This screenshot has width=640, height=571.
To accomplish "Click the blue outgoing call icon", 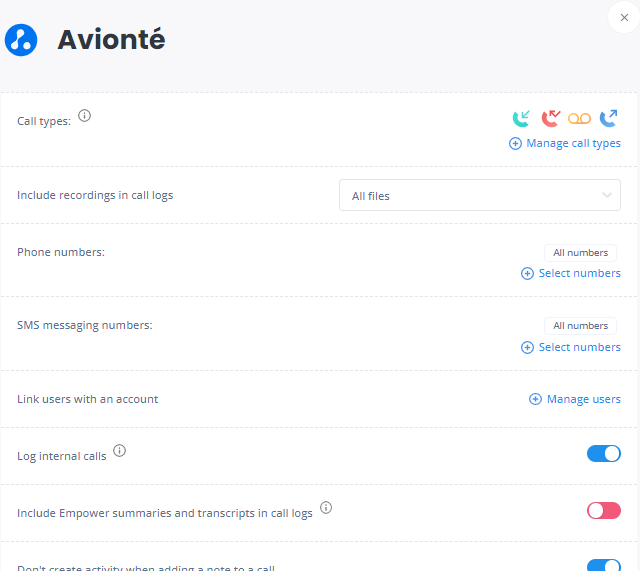I will pos(609,119).
